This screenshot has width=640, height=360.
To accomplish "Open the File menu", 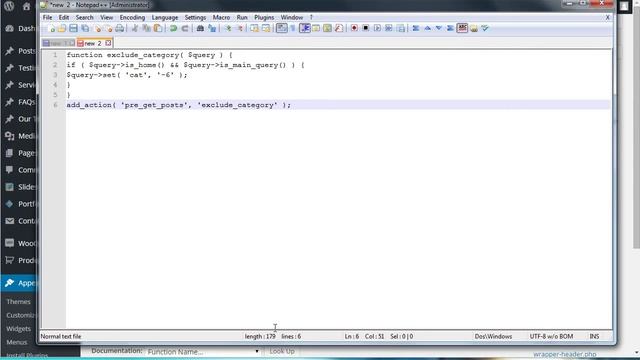I will 47,18.
